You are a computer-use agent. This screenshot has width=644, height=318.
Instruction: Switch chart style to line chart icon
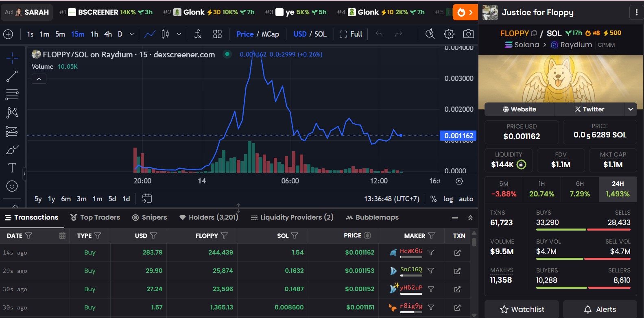click(x=150, y=34)
